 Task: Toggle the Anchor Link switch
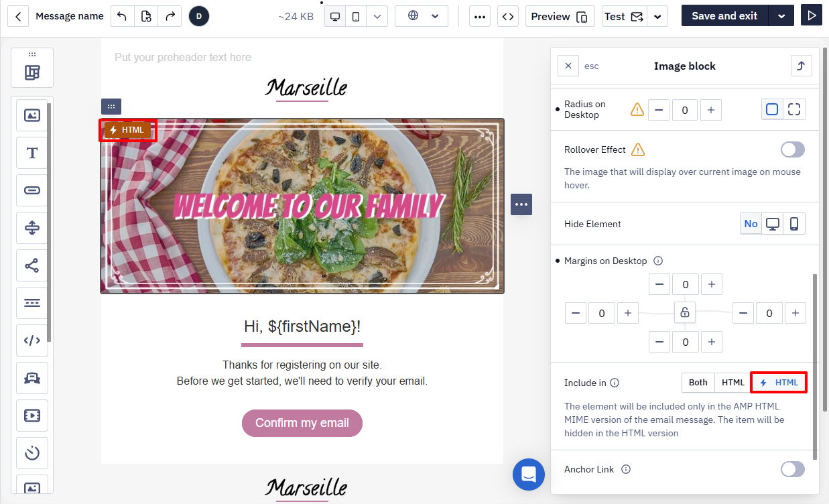click(793, 469)
